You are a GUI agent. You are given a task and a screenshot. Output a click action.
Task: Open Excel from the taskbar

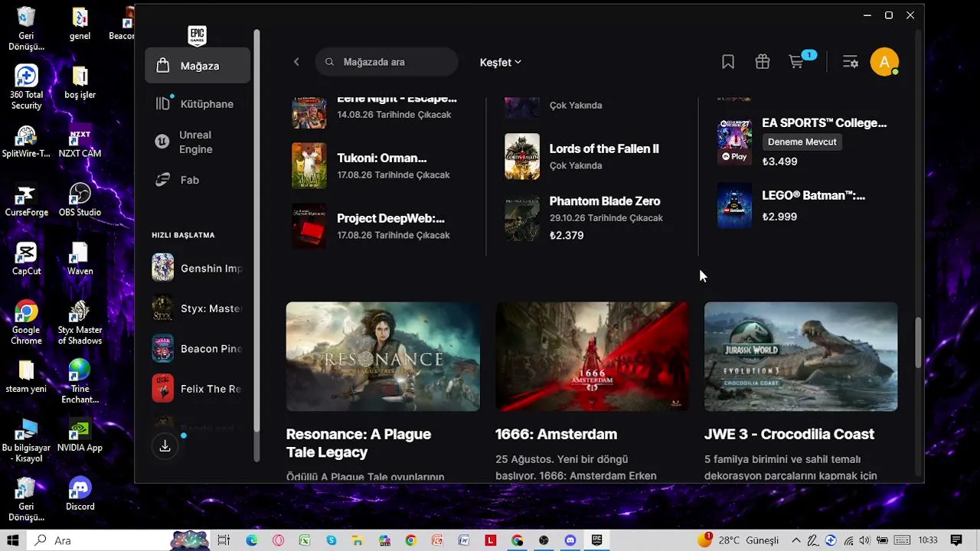pyautogui.click(x=305, y=540)
